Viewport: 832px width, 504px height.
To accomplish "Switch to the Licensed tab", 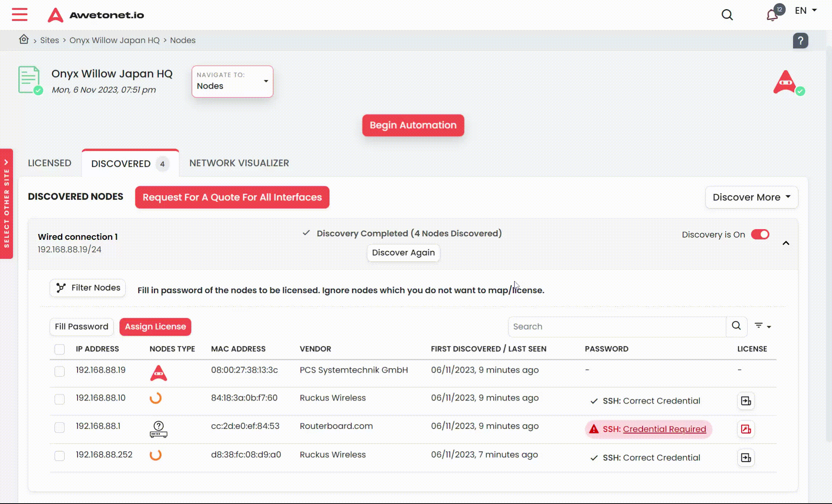I will coord(49,163).
